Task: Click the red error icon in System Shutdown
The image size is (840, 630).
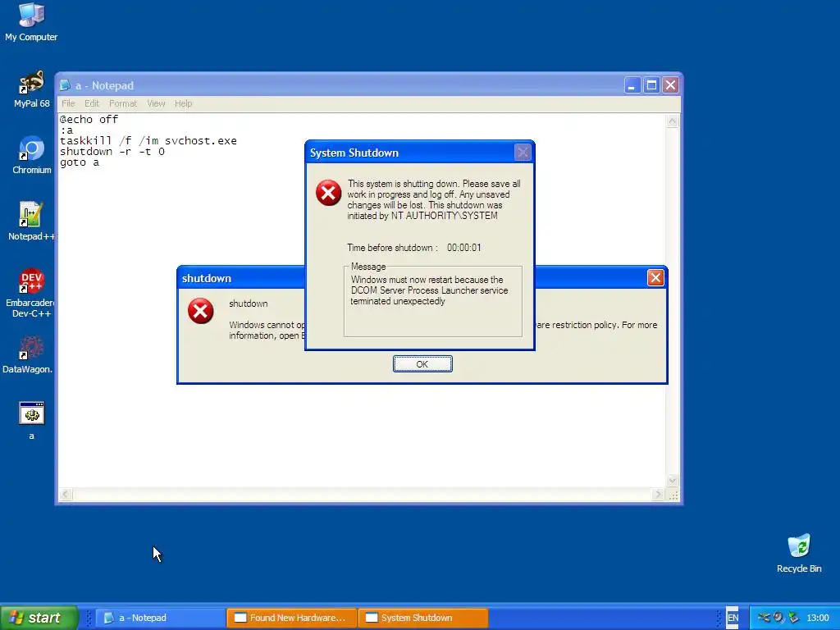Action: tap(328, 193)
